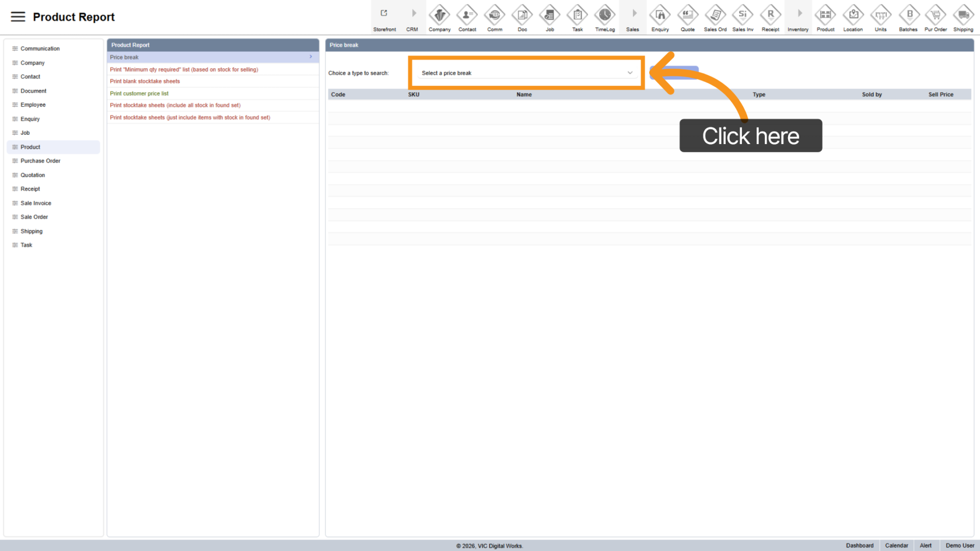Screen dimensions: 980x551
Task: Expand the Sales toolbar group arrow
Action: click(634, 13)
